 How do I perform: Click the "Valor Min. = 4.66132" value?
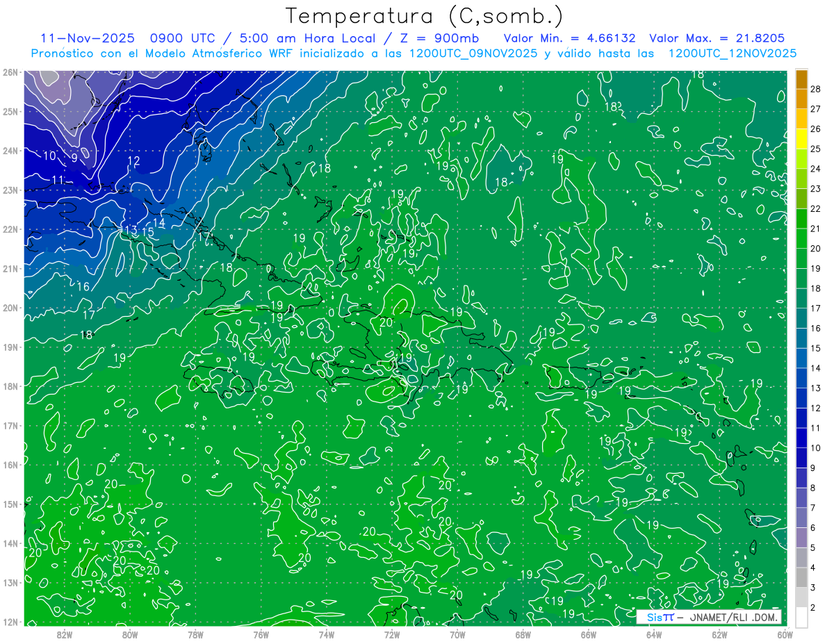[569, 38]
